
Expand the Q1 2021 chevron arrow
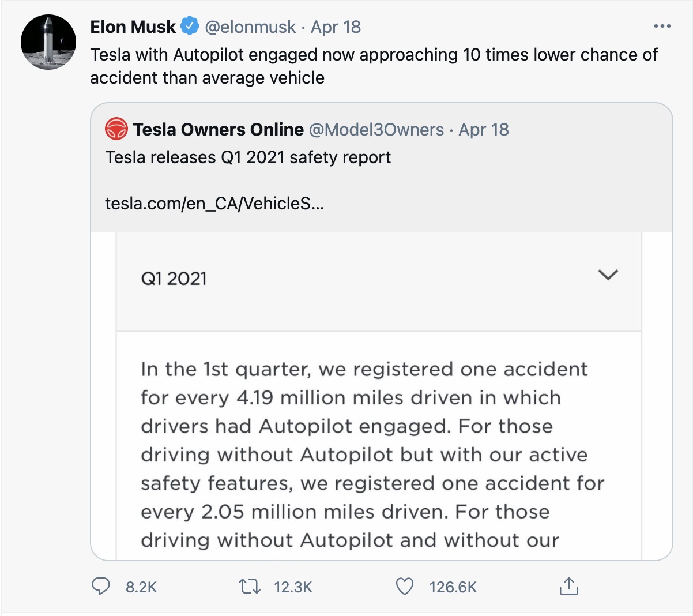(x=608, y=275)
